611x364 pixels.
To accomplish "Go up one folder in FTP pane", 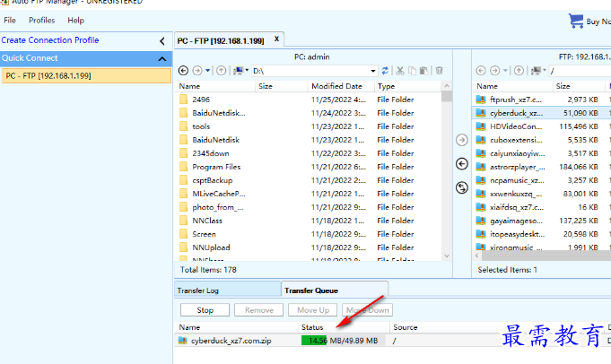I will point(519,71).
